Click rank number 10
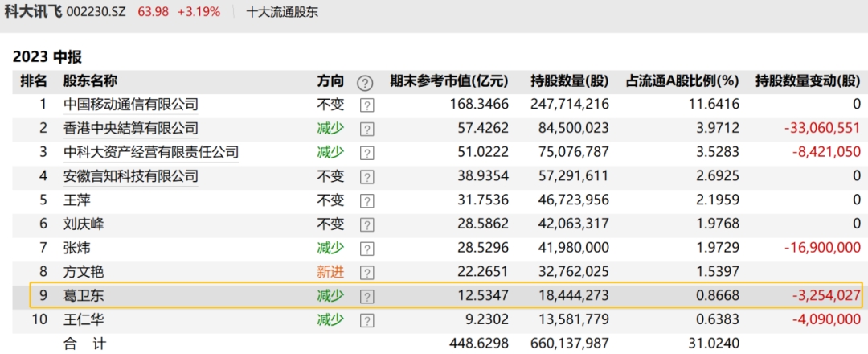Screen dimensions: 868x354 point(40,319)
